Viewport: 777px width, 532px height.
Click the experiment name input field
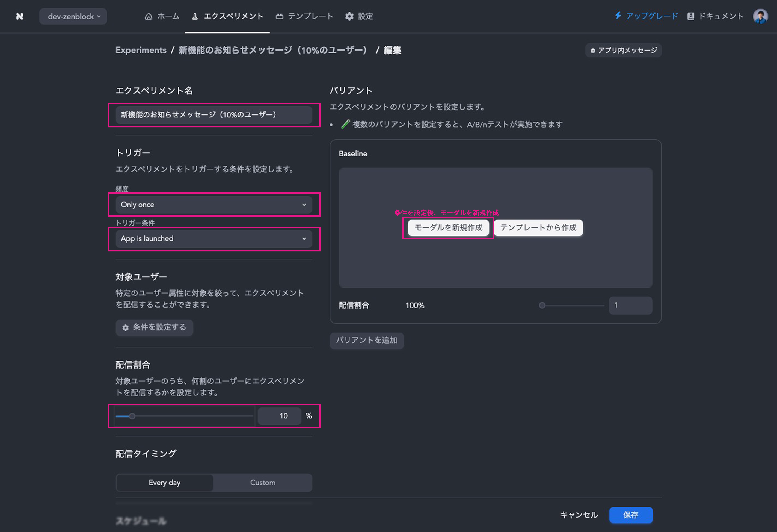214,115
